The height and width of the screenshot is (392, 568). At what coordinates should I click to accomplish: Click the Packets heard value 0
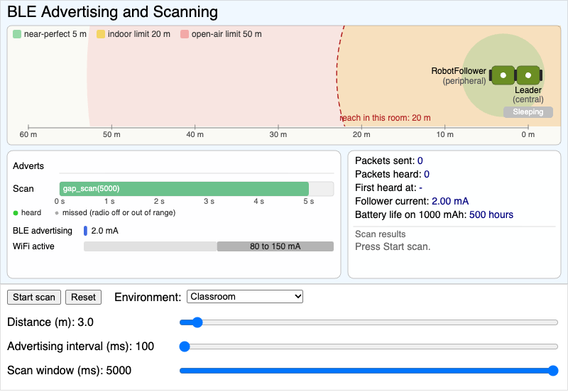[427, 174]
